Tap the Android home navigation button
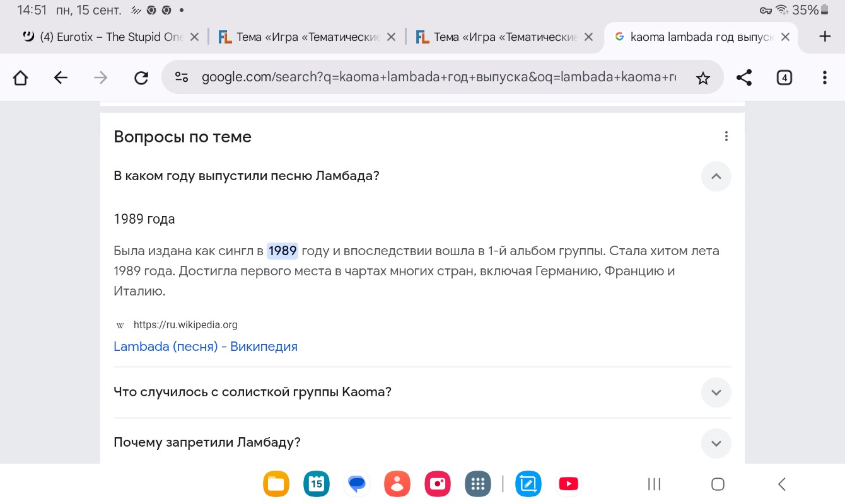 click(718, 484)
